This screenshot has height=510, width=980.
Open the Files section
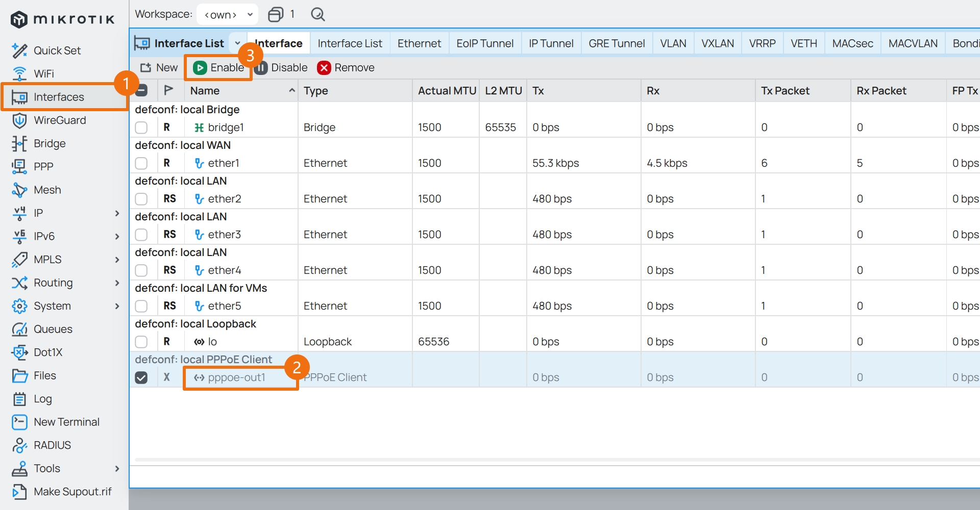tap(45, 375)
